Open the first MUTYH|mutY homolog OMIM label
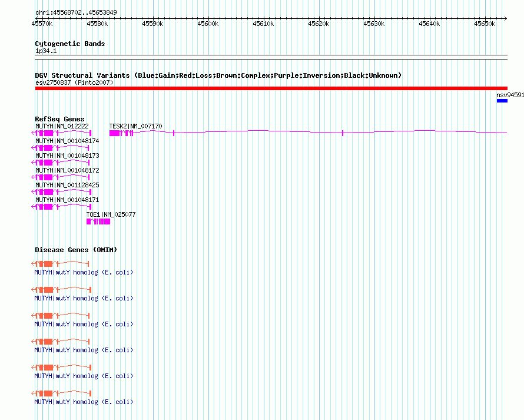The height and width of the screenshot is (420, 524). click(x=84, y=272)
